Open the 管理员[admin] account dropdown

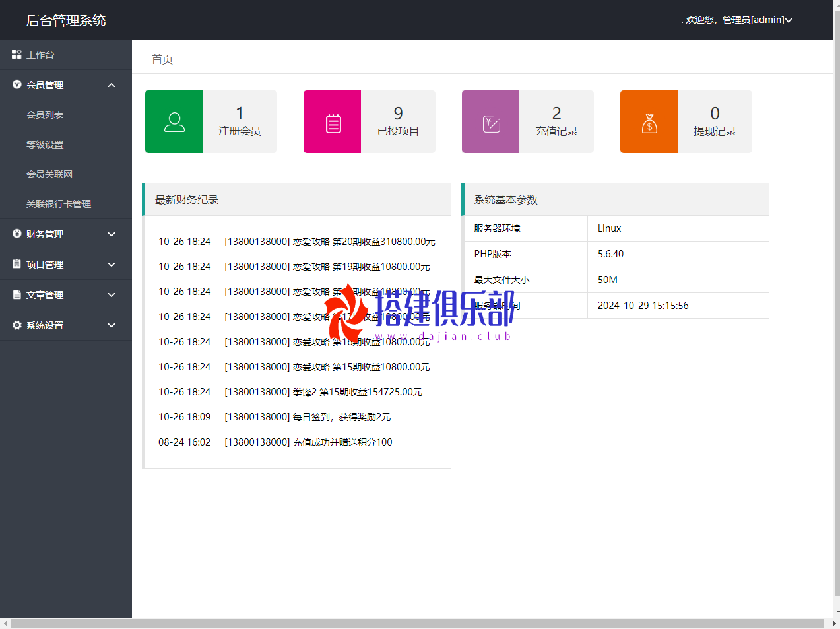pyautogui.click(x=738, y=20)
